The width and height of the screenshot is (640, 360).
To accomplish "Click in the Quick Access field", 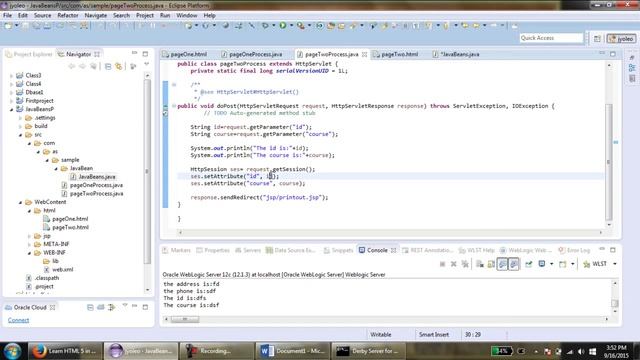I will point(551,38).
